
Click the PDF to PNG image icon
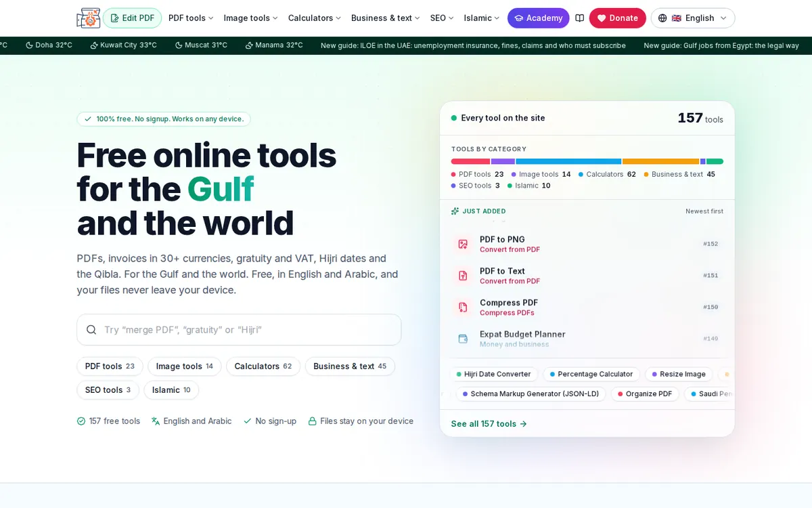click(463, 244)
